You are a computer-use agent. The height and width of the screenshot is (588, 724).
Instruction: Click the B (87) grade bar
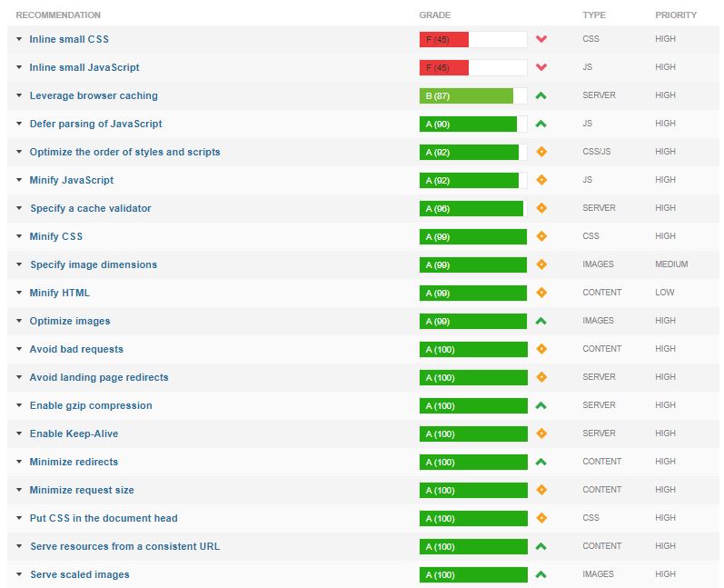point(473,95)
